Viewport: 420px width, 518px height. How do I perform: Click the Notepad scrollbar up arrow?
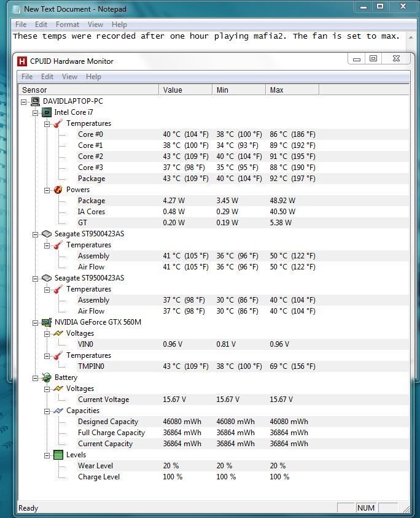(x=411, y=37)
